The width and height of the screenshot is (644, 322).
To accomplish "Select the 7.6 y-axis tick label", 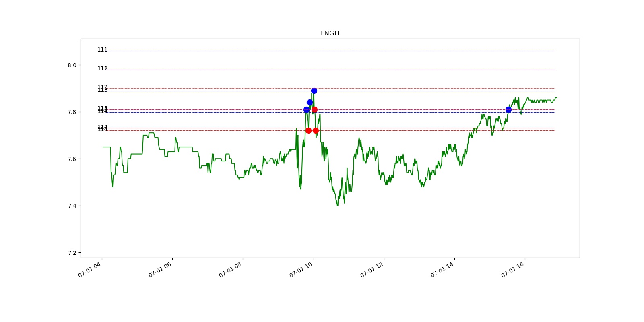I will click(x=72, y=159).
